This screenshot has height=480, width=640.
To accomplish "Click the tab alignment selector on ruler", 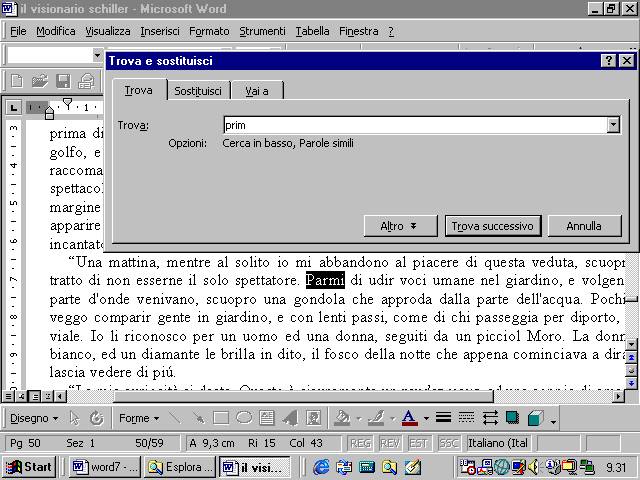I will click(x=13, y=108).
